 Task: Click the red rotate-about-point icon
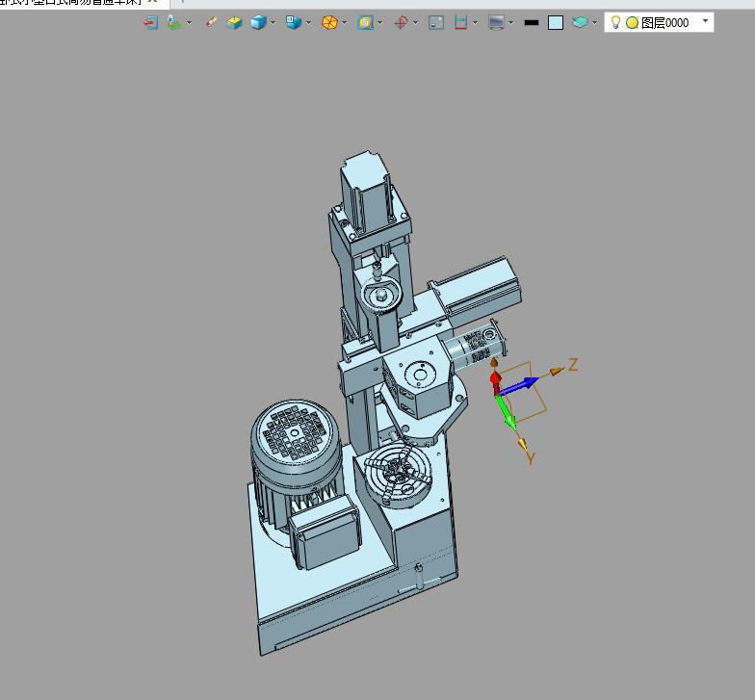pos(401,23)
